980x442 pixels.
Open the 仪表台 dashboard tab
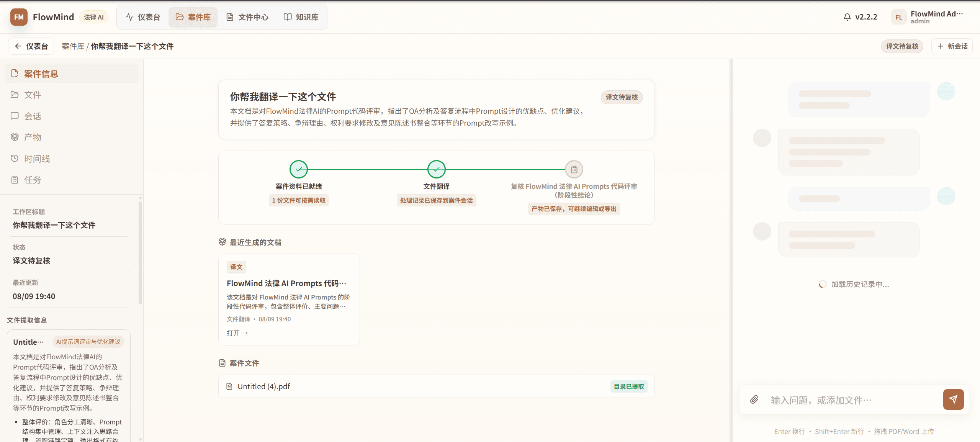pyautogui.click(x=143, y=17)
